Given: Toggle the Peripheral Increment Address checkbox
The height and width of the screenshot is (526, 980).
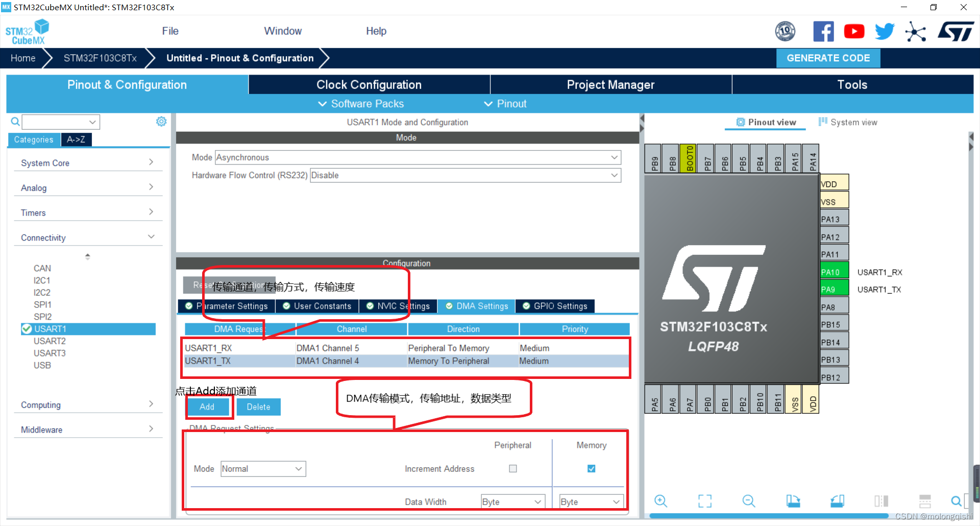Looking at the screenshot, I should (513, 468).
